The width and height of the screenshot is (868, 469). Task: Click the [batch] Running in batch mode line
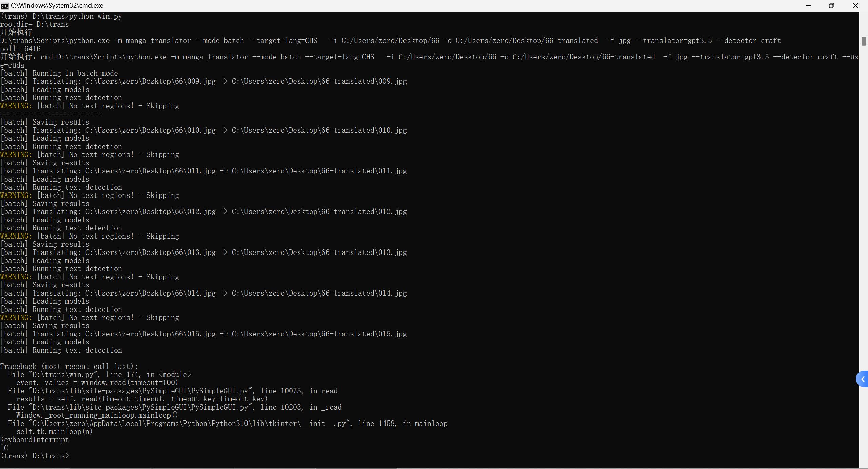point(59,73)
